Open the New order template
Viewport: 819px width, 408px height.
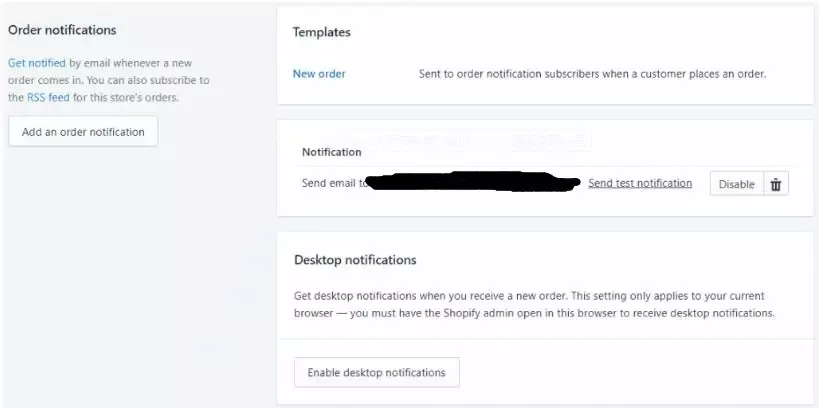click(319, 74)
